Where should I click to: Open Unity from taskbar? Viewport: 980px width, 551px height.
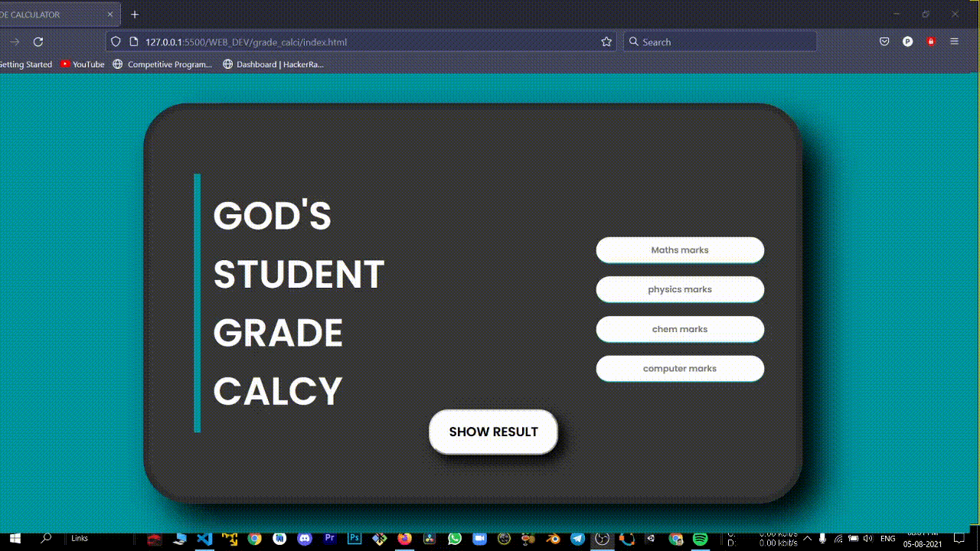651,539
